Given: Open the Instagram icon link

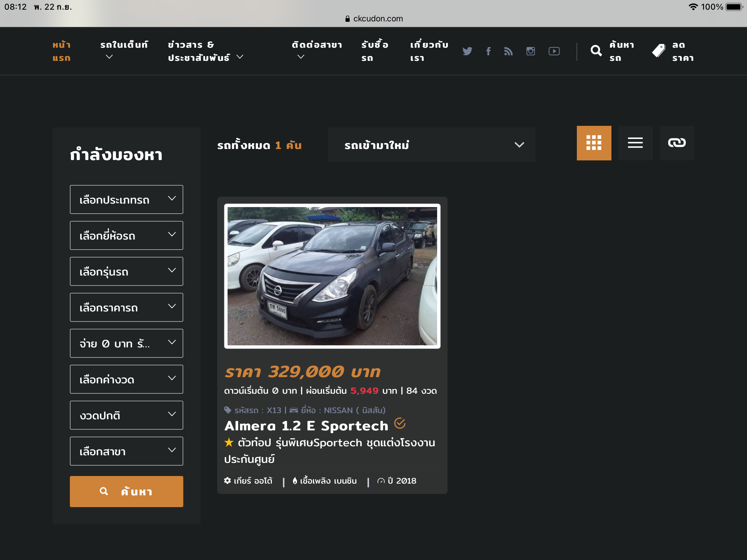Looking at the screenshot, I should point(531,51).
